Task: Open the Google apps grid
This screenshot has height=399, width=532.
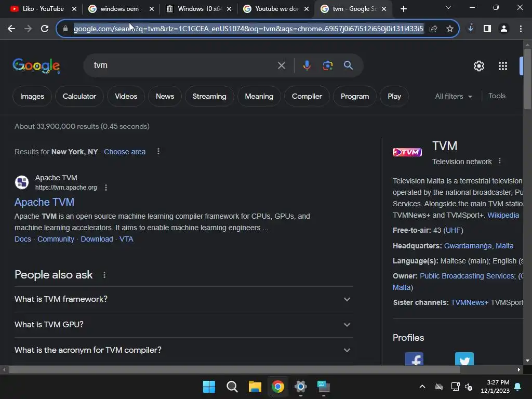Action: tap(503, 66)
